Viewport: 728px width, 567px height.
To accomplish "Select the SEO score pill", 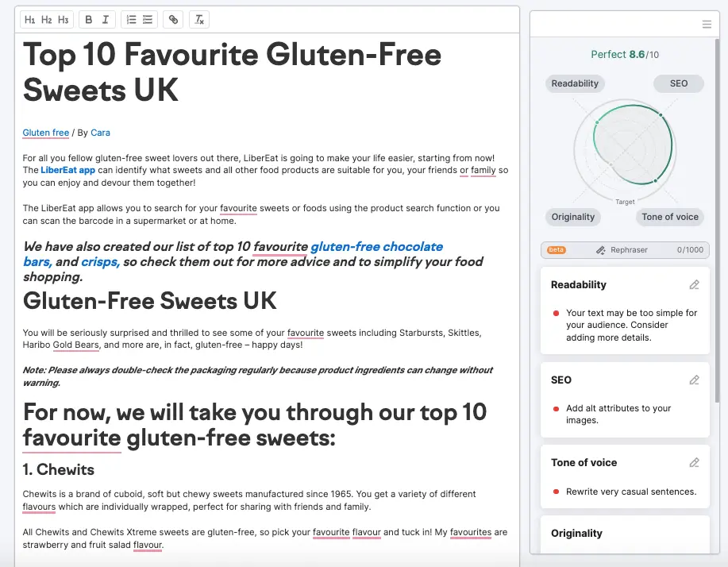I will coord(678,83).
